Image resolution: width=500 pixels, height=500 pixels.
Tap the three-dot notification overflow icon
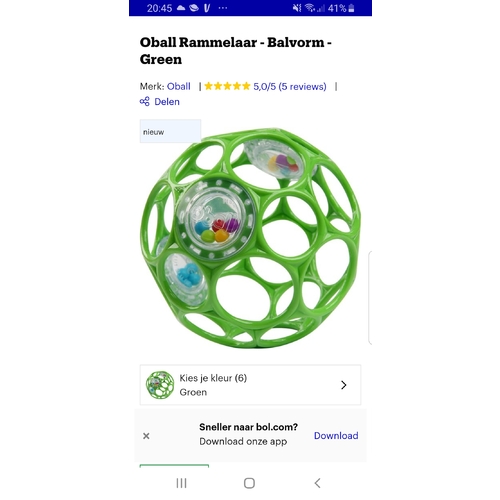pos(223,8)
